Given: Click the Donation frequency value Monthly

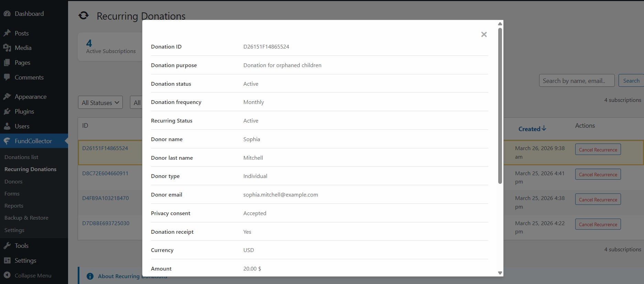Looking at the screenshot, I should point(254,102).
